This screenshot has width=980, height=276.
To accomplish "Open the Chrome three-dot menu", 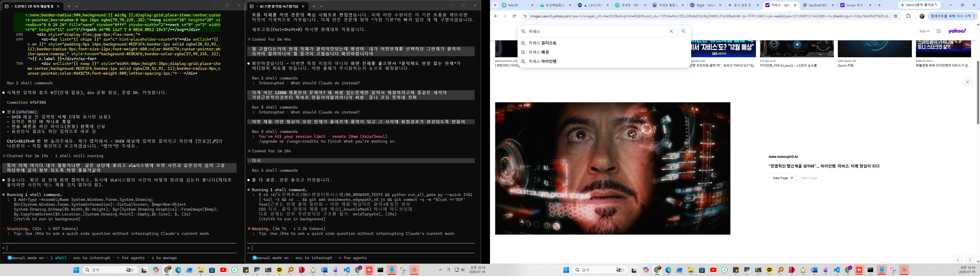I will click(x=974, y=16).
